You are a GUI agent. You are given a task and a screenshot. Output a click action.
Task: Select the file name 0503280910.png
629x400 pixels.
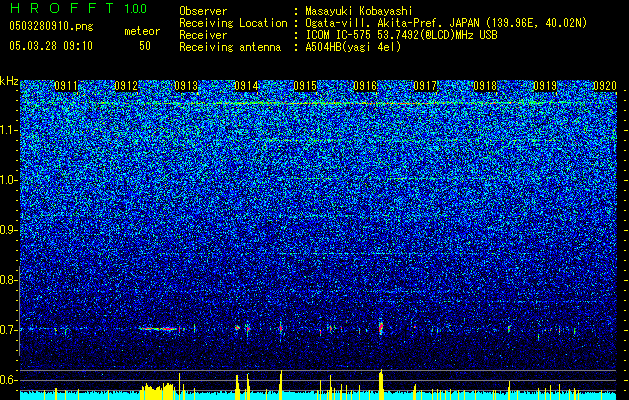[51, 26]
